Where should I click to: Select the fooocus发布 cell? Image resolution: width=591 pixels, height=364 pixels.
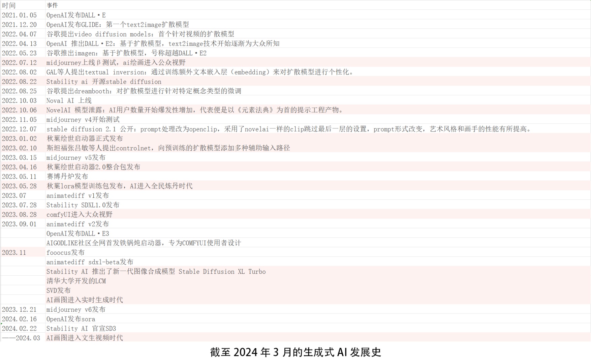point(318,252)
